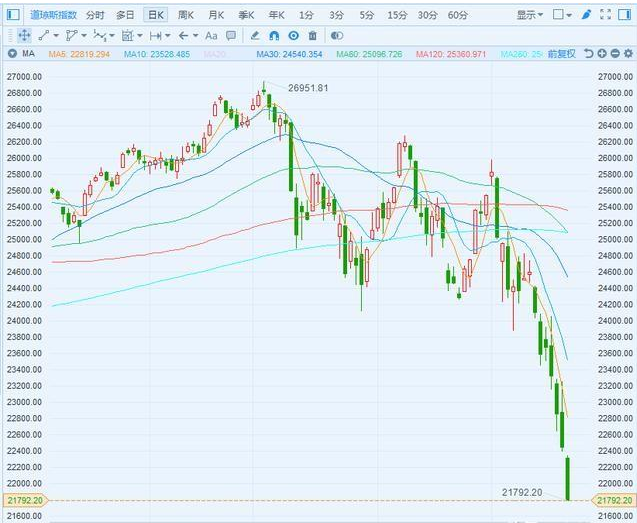This screenshot has height=523, width=637.
Task: Click the MA10: 23528.485 label
Action: click(x=157, y=54)
